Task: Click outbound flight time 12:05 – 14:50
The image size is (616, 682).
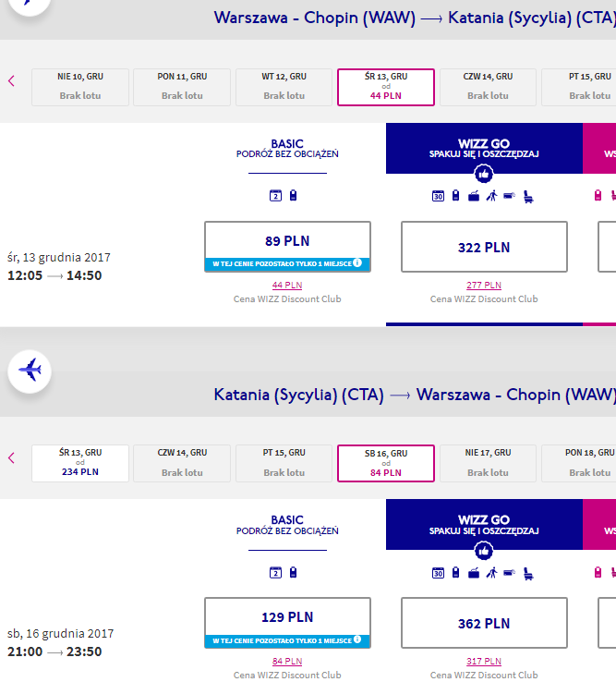Action: pos(54,275)
